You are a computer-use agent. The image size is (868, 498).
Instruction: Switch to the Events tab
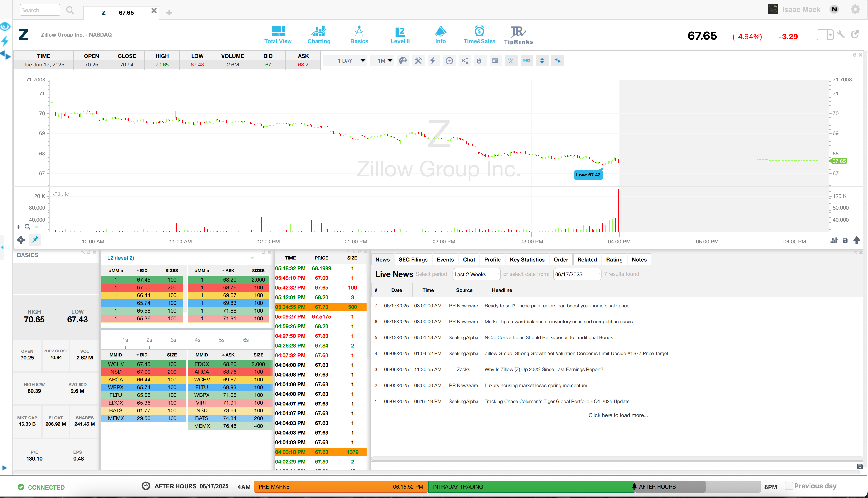coord(445,260)
